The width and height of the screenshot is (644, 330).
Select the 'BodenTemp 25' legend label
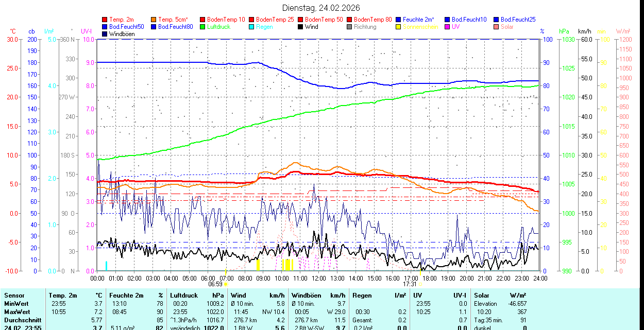coord(275,20)
